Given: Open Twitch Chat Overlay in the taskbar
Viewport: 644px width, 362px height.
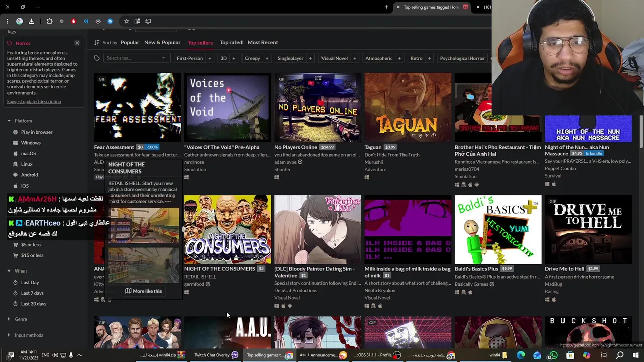Looking at the screenshot, I should tap(216, 355).
